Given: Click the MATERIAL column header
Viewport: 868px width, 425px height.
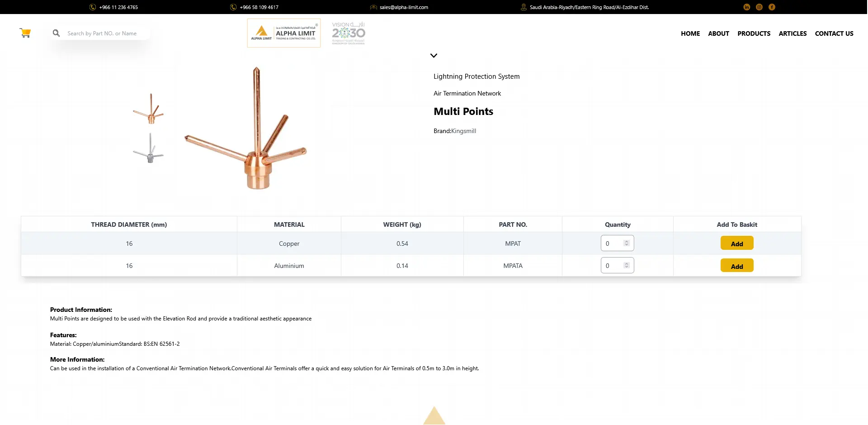Looking at the screenshot, I should (x=289, y=224).
